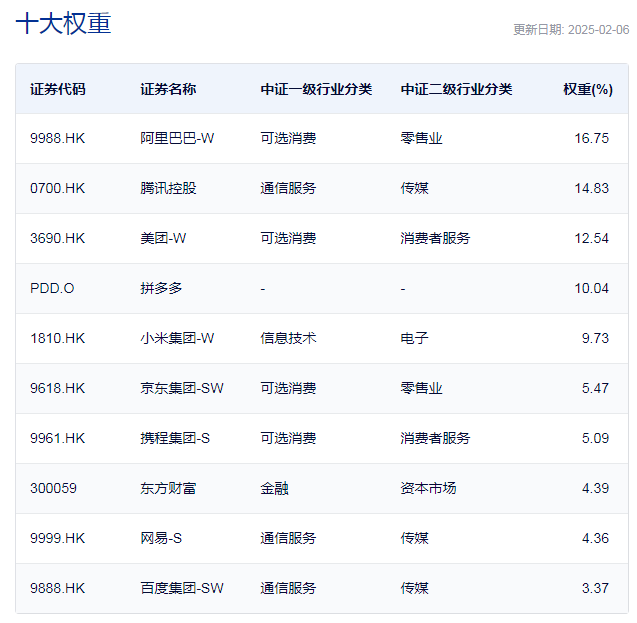
Task: Open the 百度集团-SW entry
Action: click(x=182, y=588)
